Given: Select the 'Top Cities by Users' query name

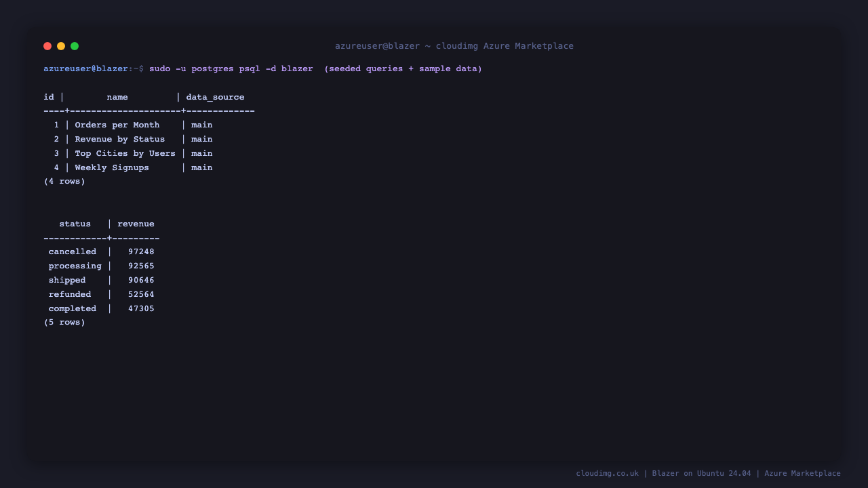Looking at the screenshot, I should [x=125, y=153].
